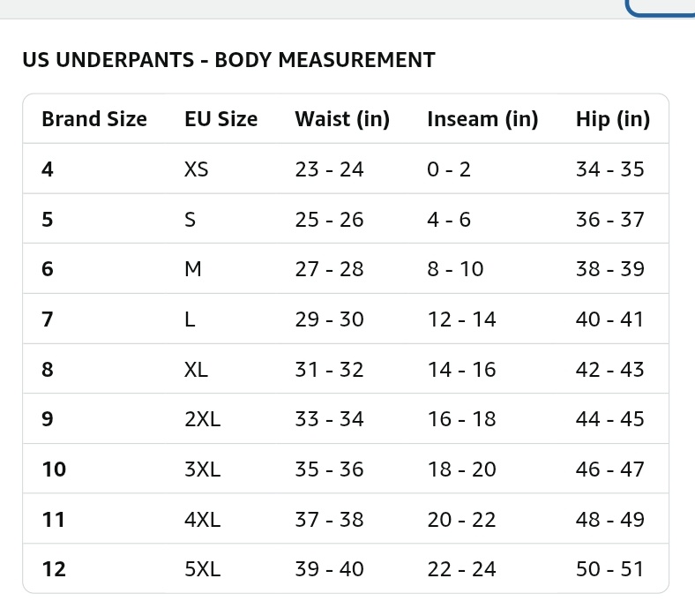This screenshot has height=616, width=695.
Task: Click the Brand Size column header
Action: point(94,119)
